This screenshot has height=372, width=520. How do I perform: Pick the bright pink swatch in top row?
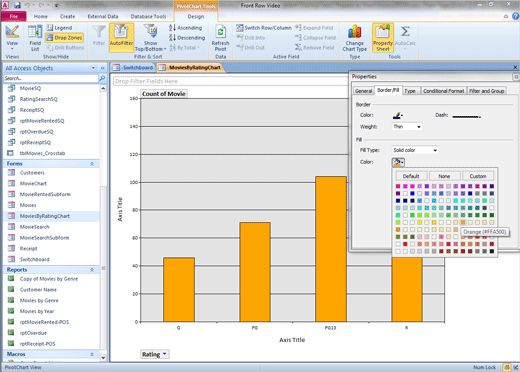[398, 186]
